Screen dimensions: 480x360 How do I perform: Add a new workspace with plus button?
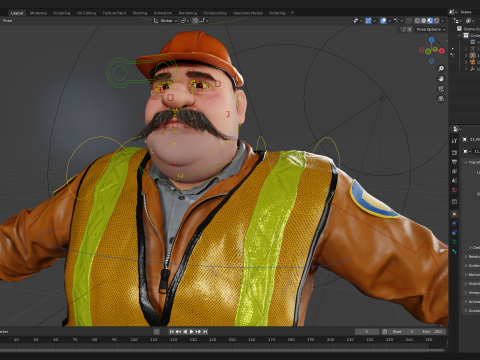pyautogui.click(x=292, y=13)
